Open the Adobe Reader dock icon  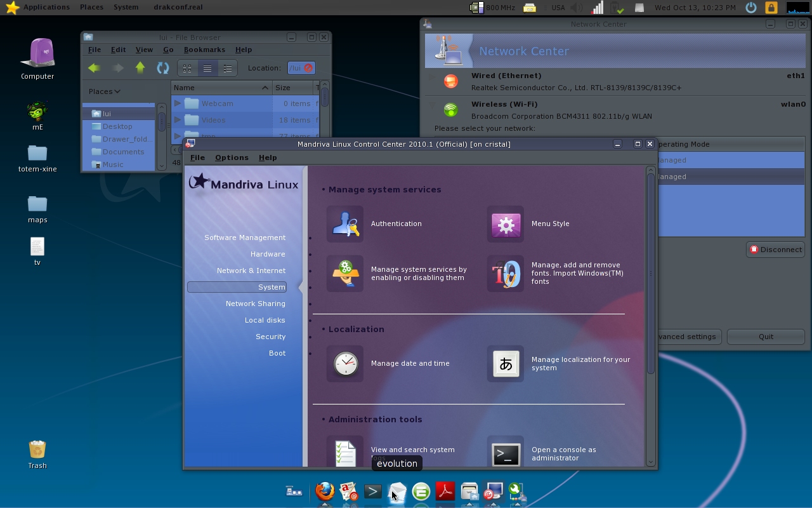point(445,491)
